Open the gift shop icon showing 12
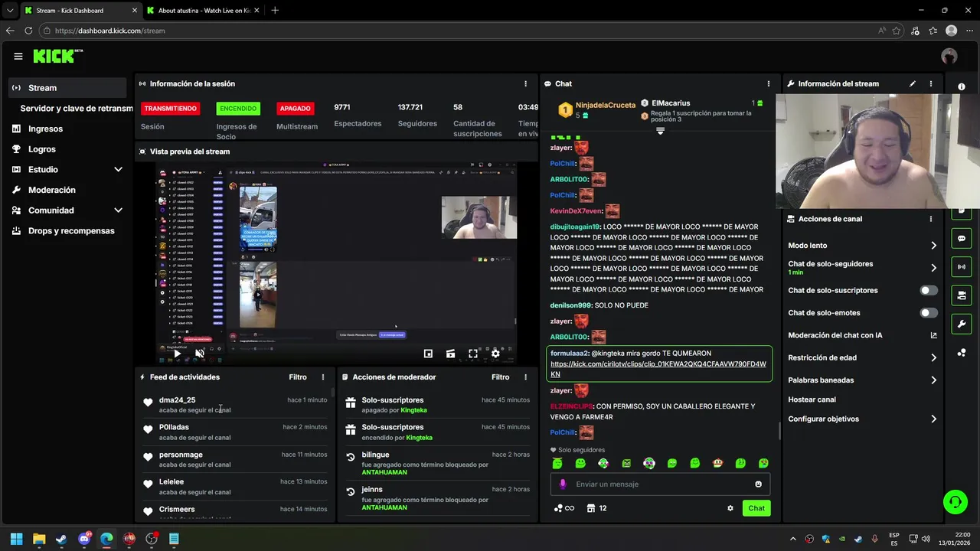Screen dimensions: 980x551 pyautogui.click(x=596, y=508)
